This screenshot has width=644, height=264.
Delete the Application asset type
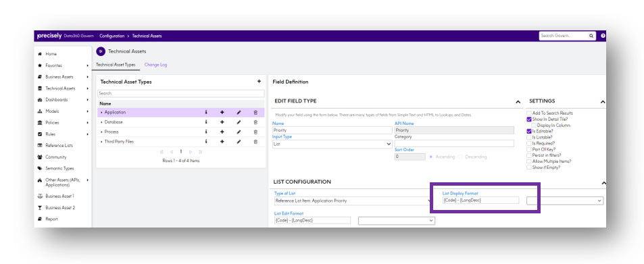click(255, 112)
